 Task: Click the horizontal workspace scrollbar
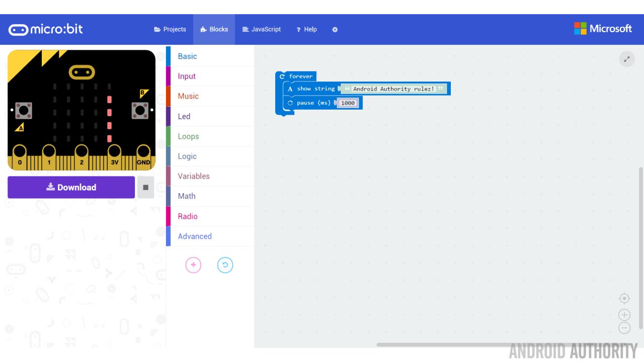pos(507,344)
